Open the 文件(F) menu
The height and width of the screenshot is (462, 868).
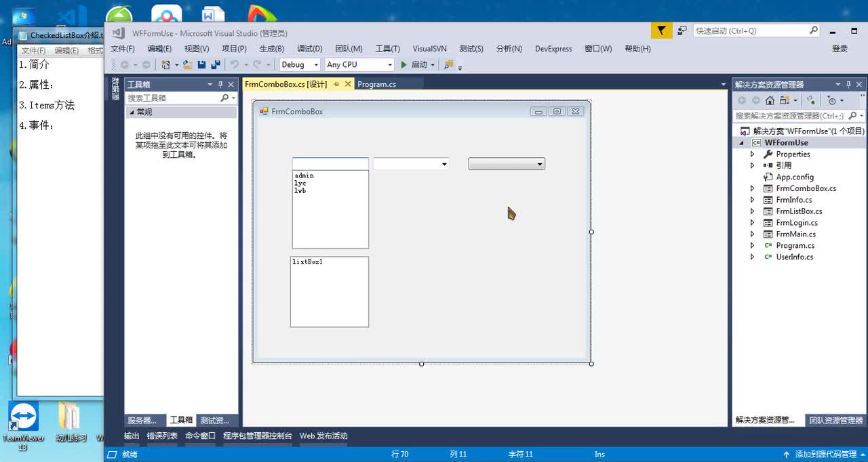point(123,49)
